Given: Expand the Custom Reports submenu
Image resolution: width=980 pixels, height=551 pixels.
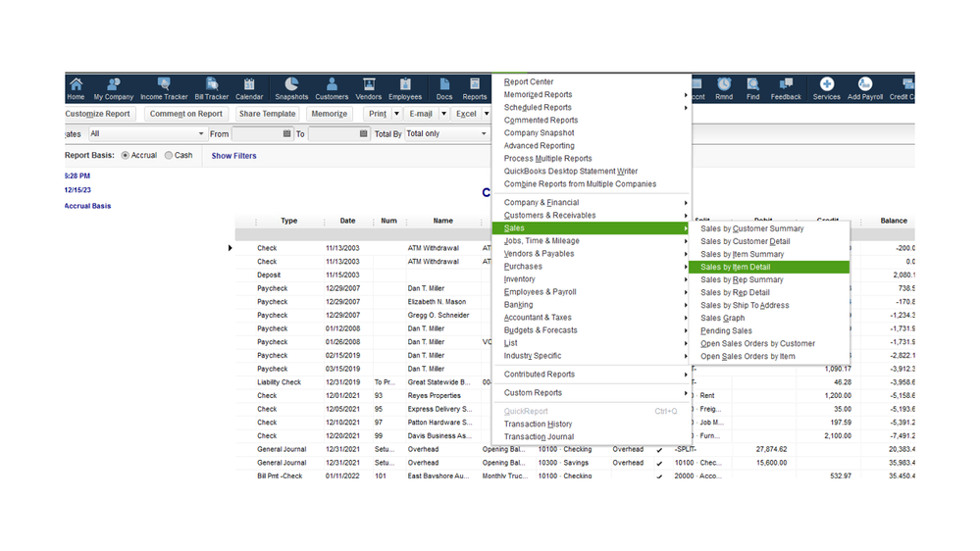Looking at the screenshot, I should (x=591, y=393).
